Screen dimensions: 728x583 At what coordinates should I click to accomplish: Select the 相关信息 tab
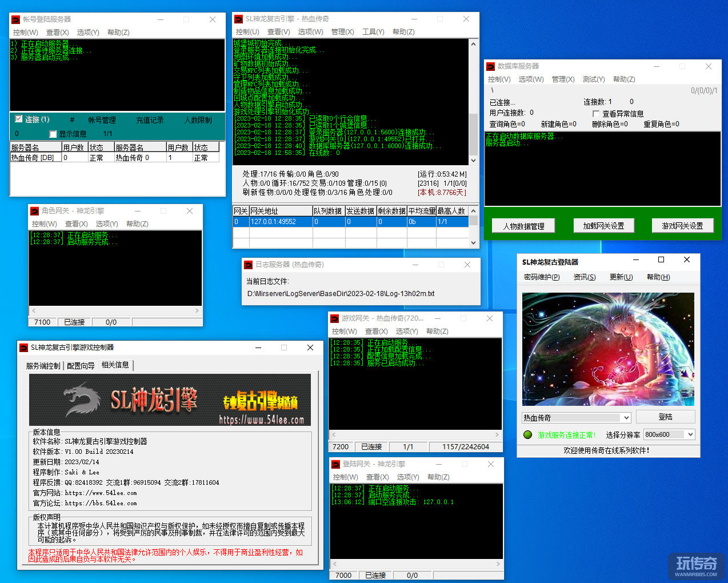coord(115,365)
